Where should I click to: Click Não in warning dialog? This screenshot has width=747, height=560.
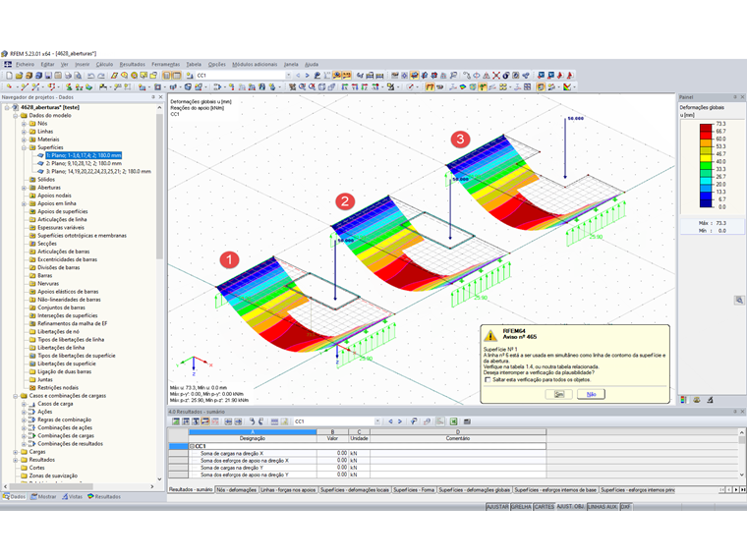coord(592,394)
